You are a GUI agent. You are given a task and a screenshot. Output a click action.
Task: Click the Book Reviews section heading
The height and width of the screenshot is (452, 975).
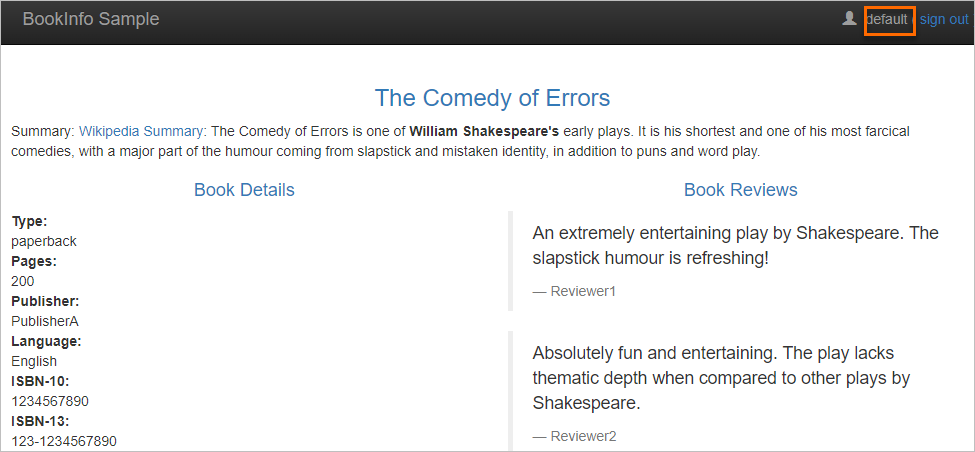tap(740, 190)
